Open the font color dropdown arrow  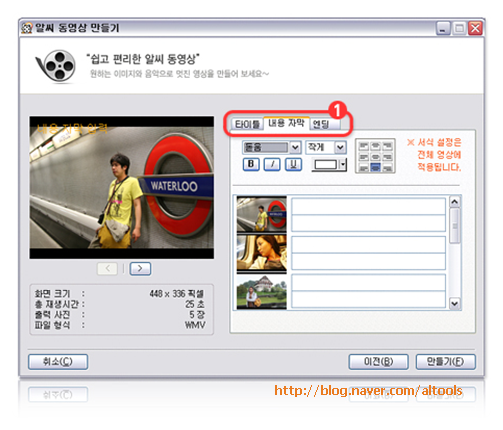click(x=343, y=164)
